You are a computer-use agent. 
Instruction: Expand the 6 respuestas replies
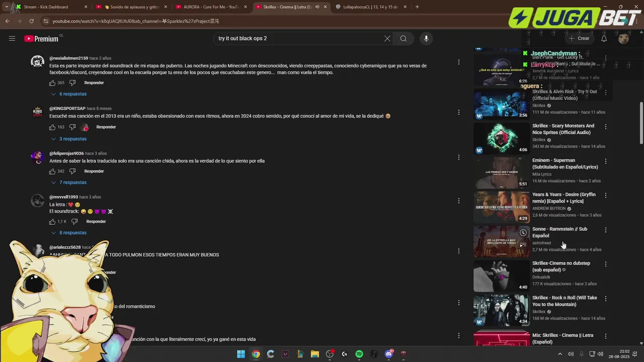69,94
